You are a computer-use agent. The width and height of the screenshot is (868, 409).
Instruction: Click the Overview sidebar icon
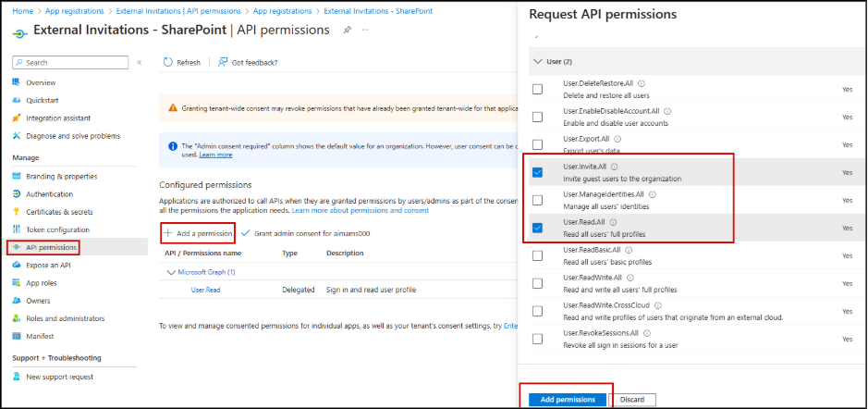[17, 82]
